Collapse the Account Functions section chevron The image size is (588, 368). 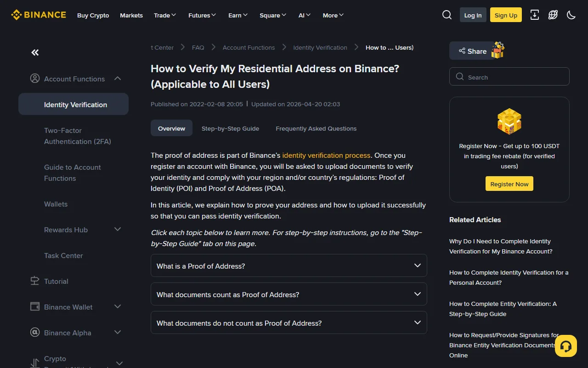118,79
